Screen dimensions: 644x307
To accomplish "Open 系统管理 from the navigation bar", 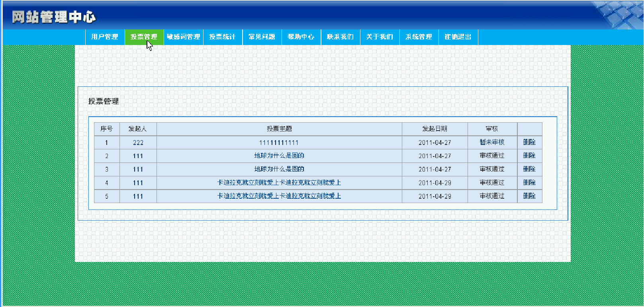I will [419, 37].
